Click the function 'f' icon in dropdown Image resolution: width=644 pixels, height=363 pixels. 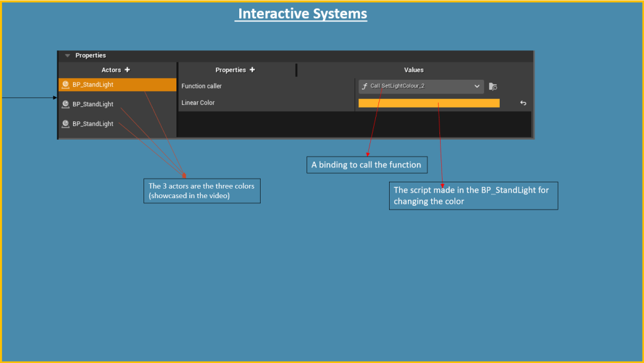click(x=364, y=86)
